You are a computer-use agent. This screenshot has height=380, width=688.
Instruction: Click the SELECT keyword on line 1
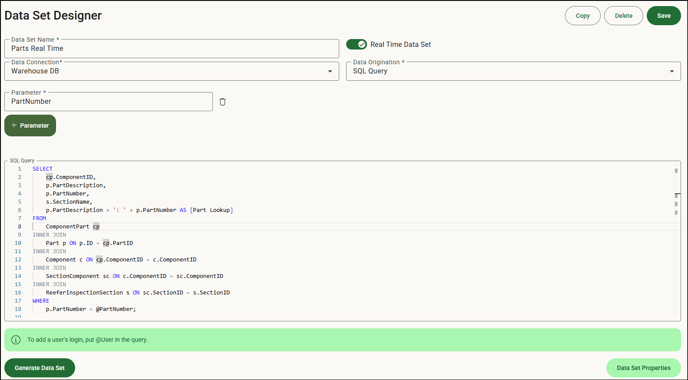click(x=43, y=169)
